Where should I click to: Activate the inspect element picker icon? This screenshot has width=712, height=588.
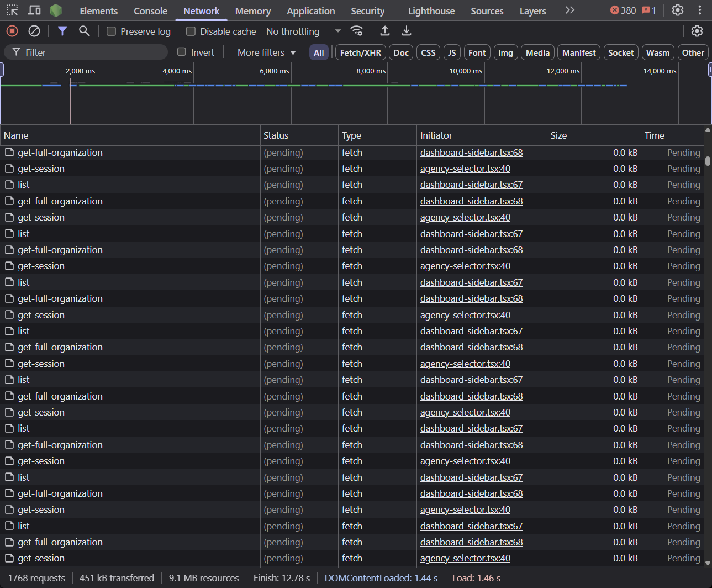coord(12,11)
